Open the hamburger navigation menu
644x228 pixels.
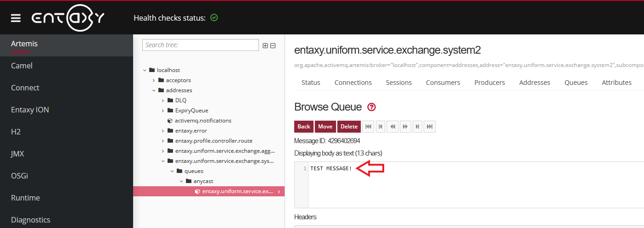pyautogui.click(x=16, y=18)
